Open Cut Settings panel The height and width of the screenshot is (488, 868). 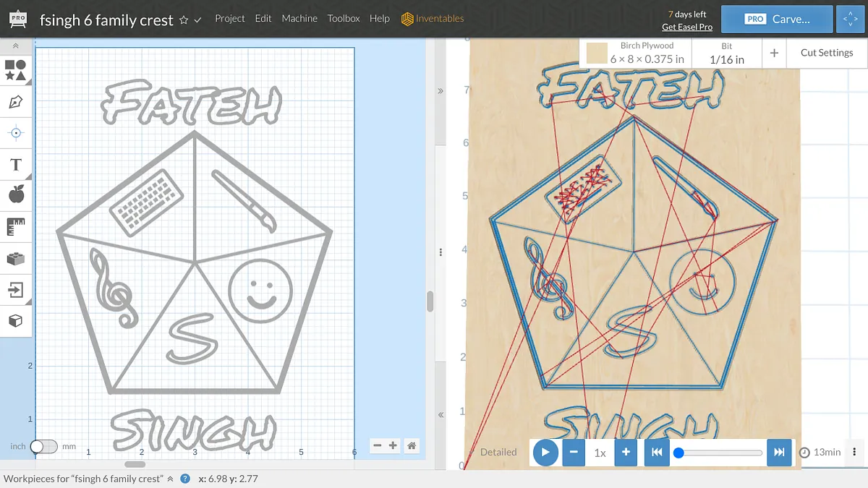(x=827, y=53)
